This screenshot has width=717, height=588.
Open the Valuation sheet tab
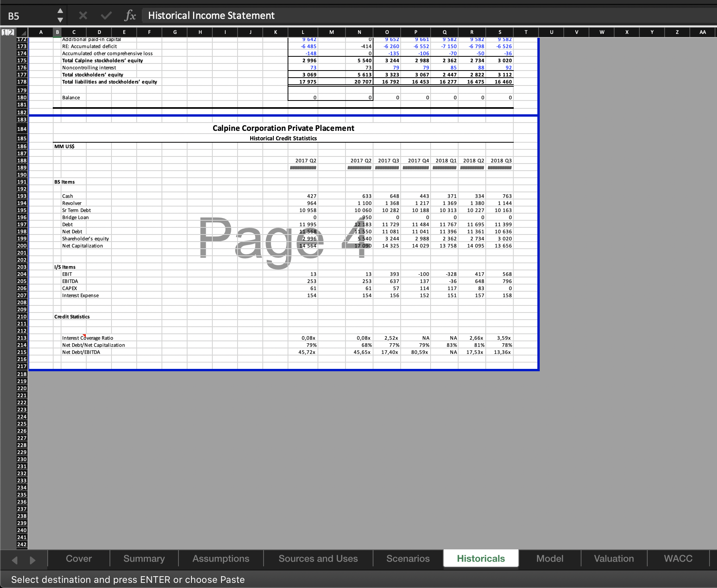(x=614, y=558)
